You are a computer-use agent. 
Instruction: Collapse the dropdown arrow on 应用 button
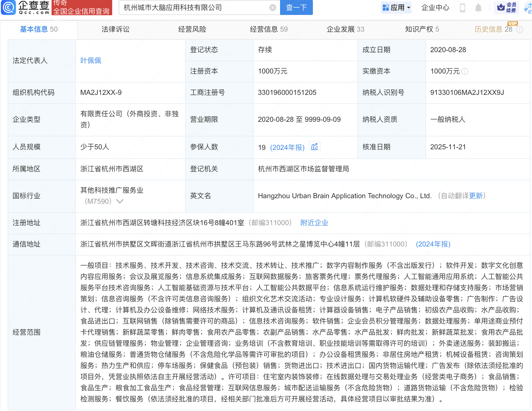click(x=408, y=8)
